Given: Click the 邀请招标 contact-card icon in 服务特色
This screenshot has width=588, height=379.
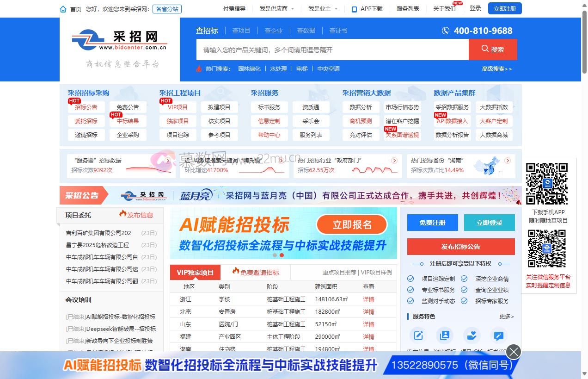Looking at the screenshot, I should 445,335.
